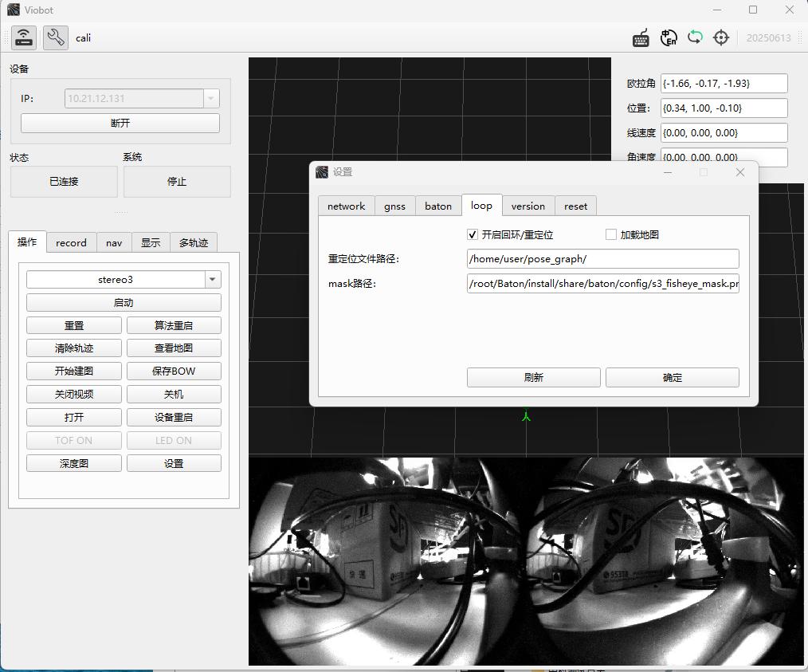
Task: Enable the 开启回环/重定位 checkbox
Action: [473, 235]
